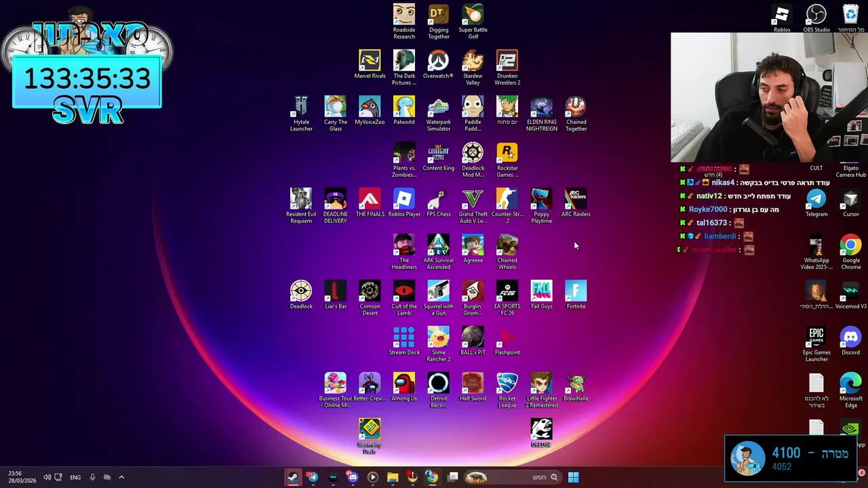
Task: Launch Fortnite desktop shortcut
Action: point(576,295)
